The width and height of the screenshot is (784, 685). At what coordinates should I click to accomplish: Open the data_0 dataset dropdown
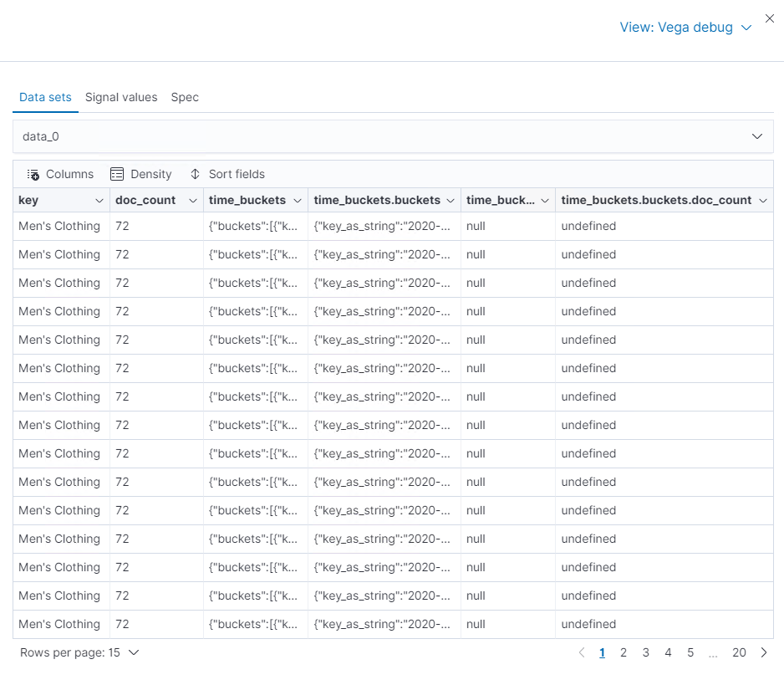757,135
